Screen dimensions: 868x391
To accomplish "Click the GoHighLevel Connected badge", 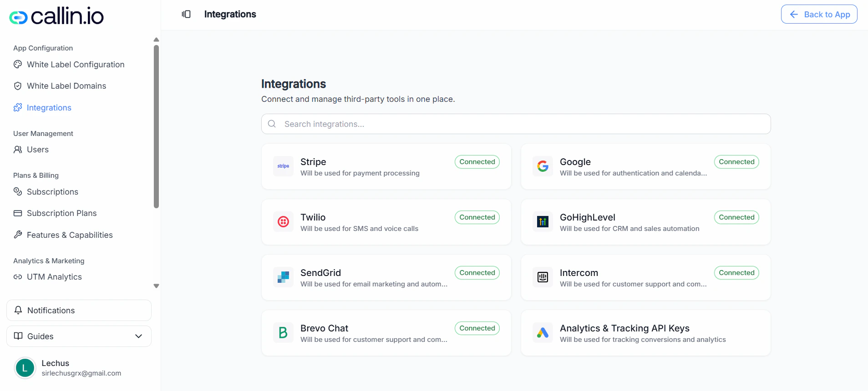I will click(736, 217).
